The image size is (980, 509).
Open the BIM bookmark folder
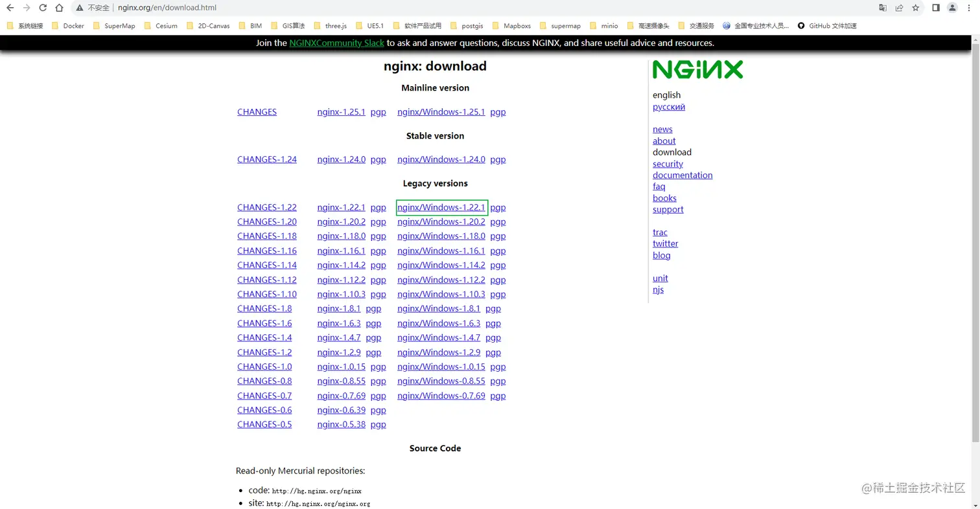pyautogui.click(x=250, y=26)
